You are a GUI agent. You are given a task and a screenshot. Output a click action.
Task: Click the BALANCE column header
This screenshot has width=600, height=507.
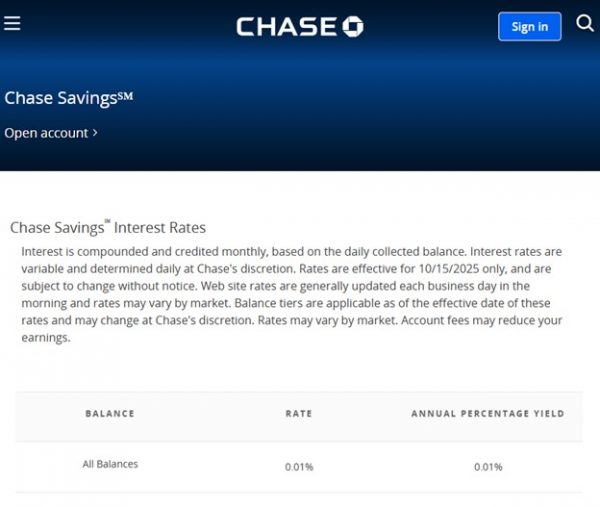click(110, 413)
